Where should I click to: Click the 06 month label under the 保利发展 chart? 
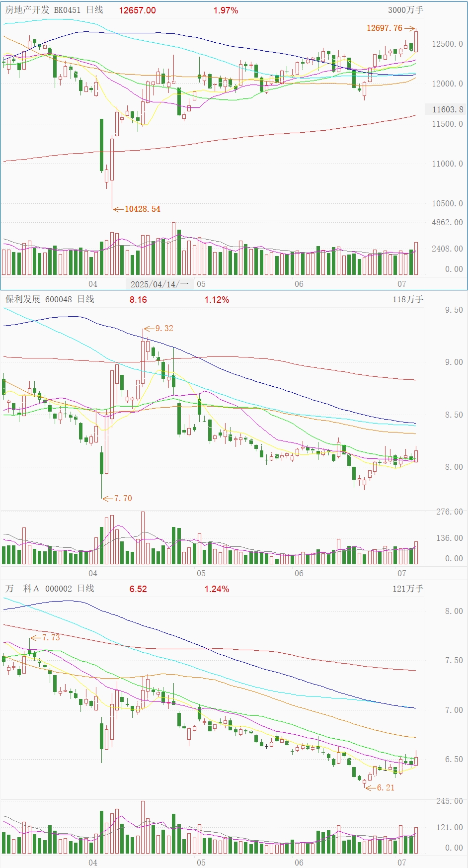299,573
